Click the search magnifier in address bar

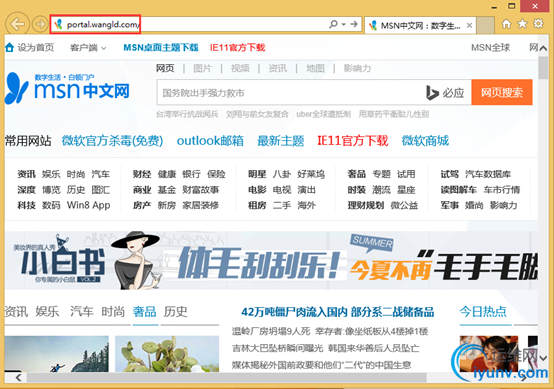click(333, 24)
